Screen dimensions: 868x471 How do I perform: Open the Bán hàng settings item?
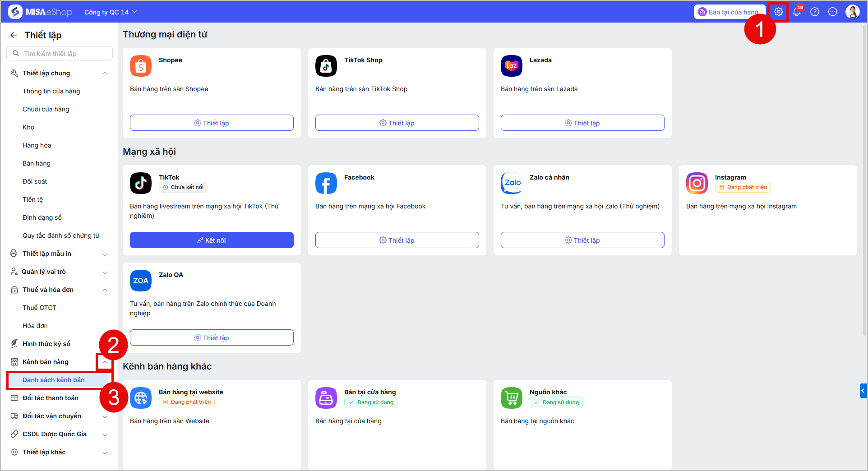click(37, 163)
